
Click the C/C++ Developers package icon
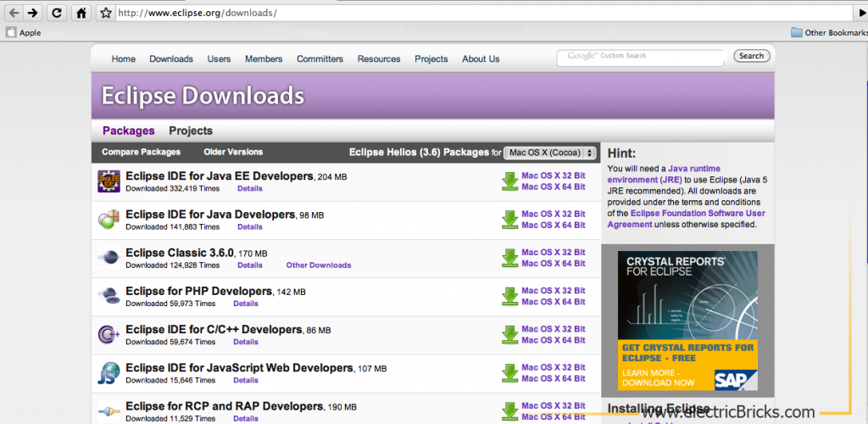point(108,334)
